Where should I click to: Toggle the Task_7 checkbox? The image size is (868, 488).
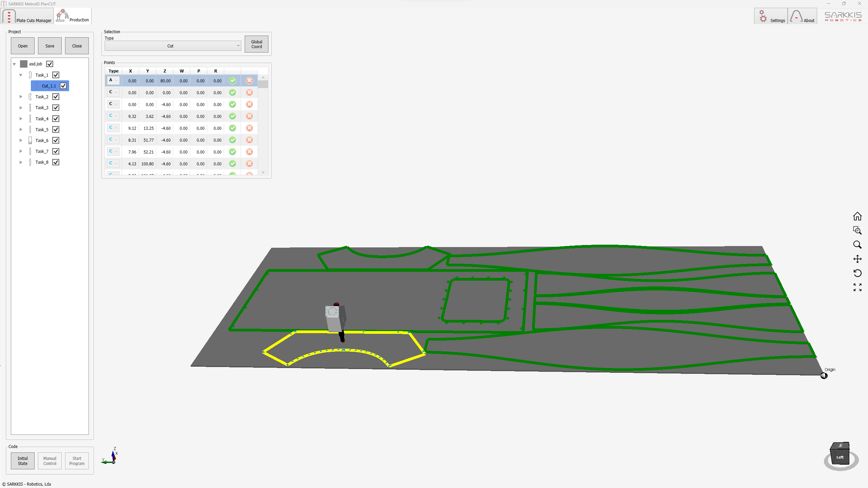[56, 151]
